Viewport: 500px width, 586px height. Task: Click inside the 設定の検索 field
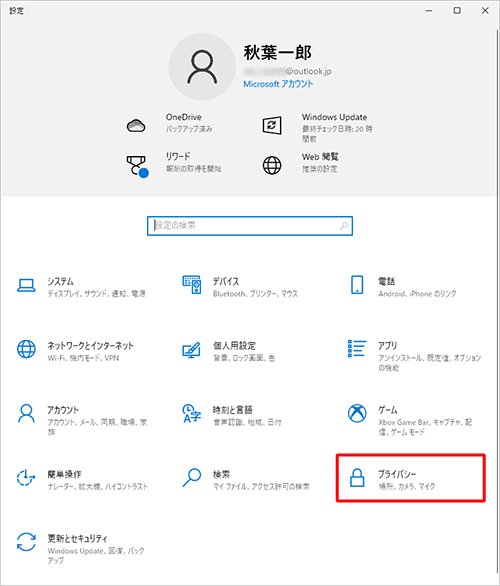[x=250, y=226]
